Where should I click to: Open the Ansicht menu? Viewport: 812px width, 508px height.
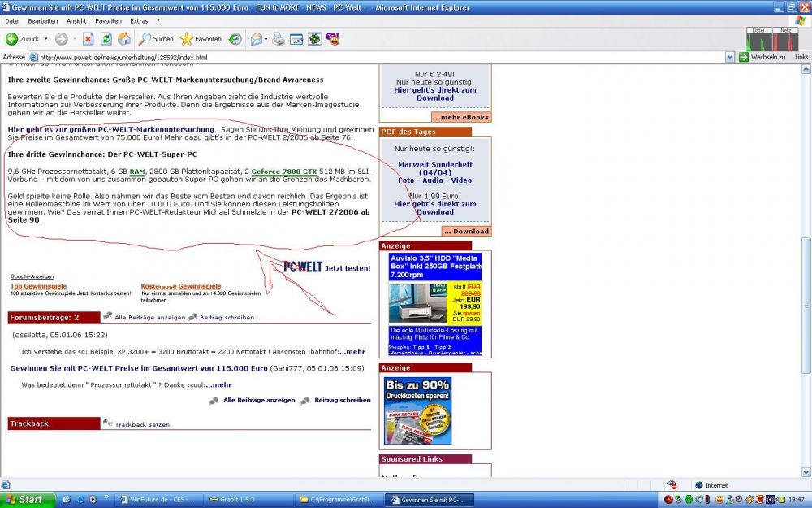76,21
